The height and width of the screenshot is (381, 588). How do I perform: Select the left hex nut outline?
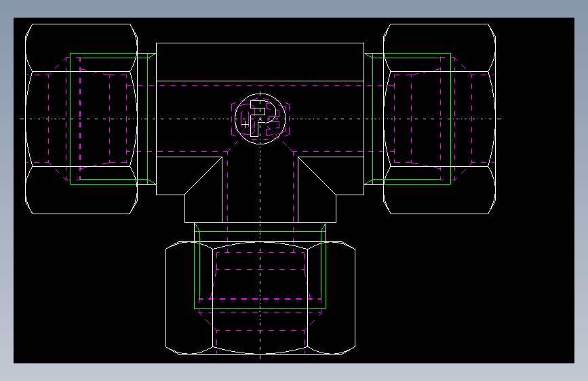point(81,119)
